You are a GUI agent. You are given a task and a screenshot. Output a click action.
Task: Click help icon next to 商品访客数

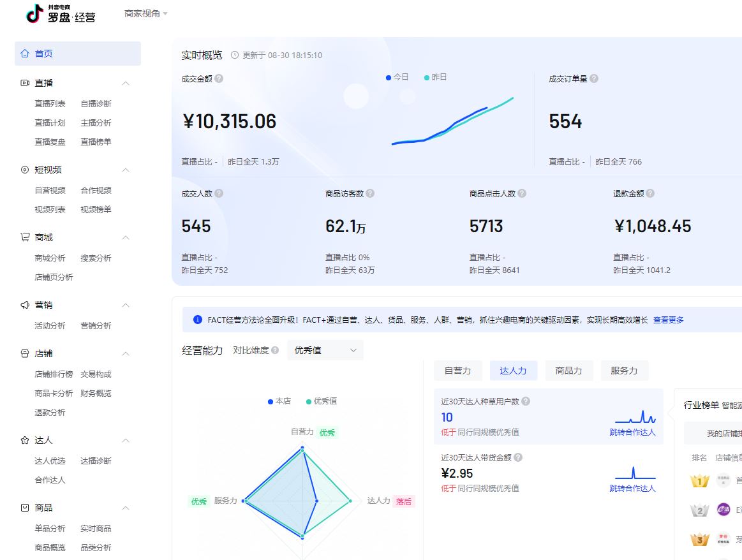click(x=370, y=193)
